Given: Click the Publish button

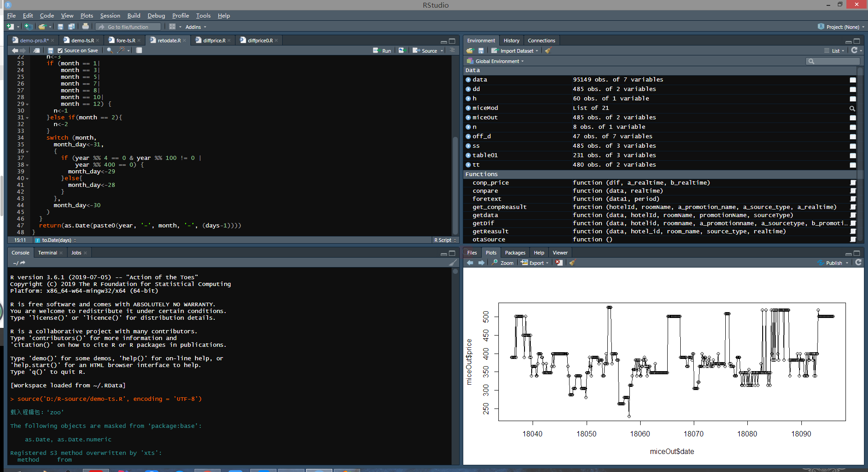Looking at the screenshot, I should click(x=830, y=263).
